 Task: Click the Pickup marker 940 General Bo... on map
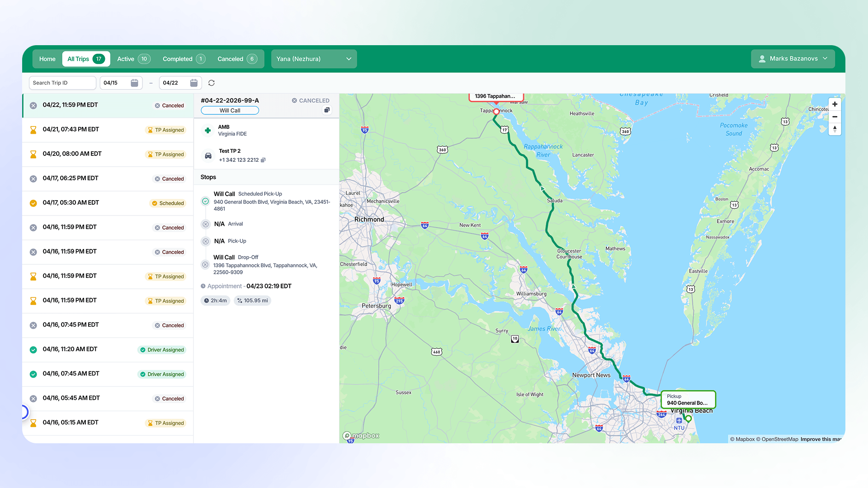point(688,399)
